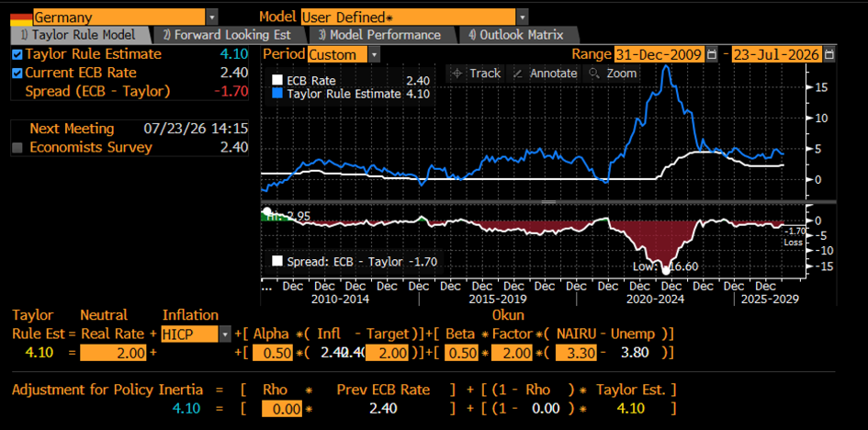
Task: Uncheck the Current ECB Rate checkbox
Action: [17, 74]
